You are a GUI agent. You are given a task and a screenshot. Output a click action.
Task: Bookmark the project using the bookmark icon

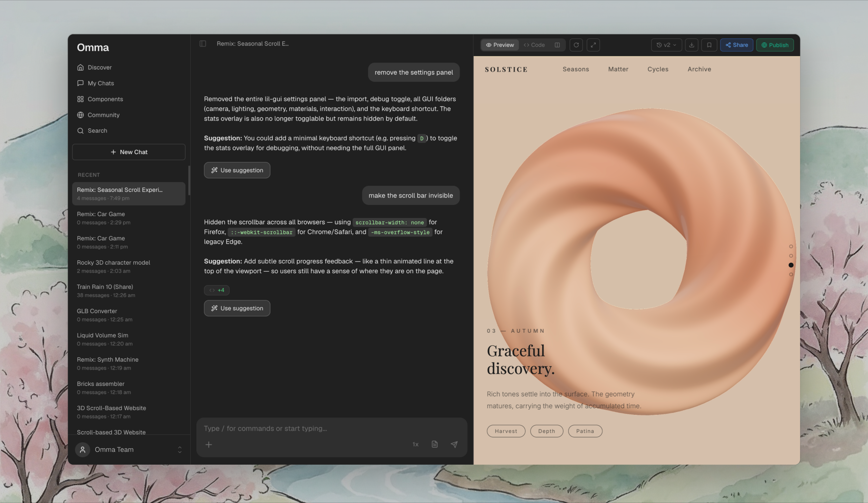(709, 45)
